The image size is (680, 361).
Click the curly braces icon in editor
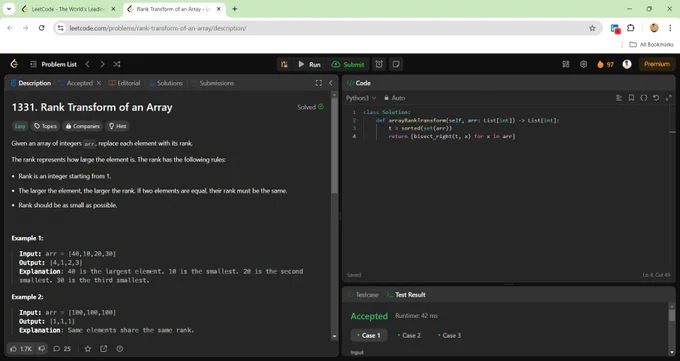(644, 98)
